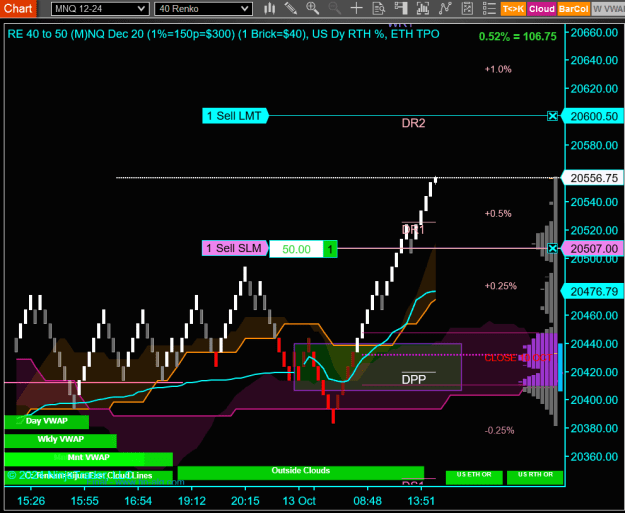Cancel the Sell LMT order with X
This screenshot has width=625, height=513.
click(x=552, y=116)
